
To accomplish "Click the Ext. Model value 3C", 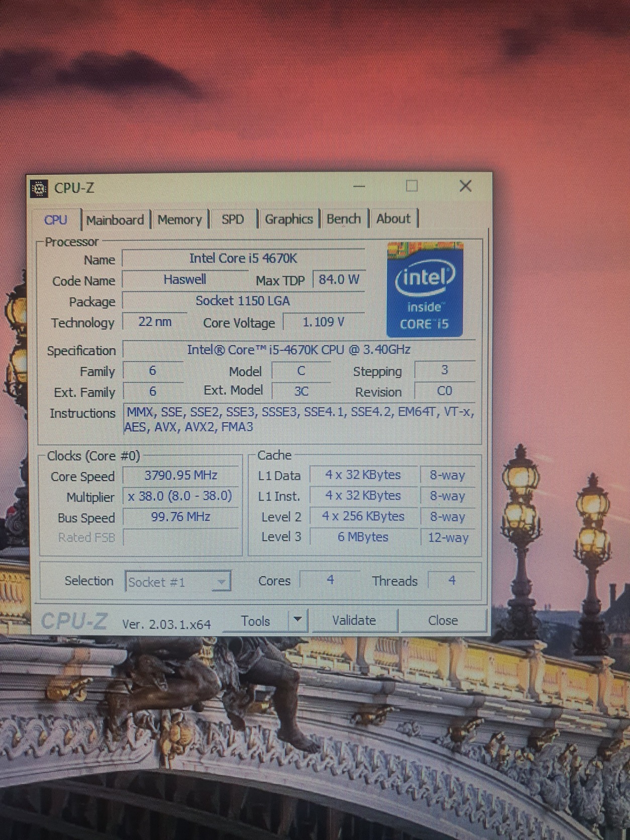I will [x=301, y=391].
